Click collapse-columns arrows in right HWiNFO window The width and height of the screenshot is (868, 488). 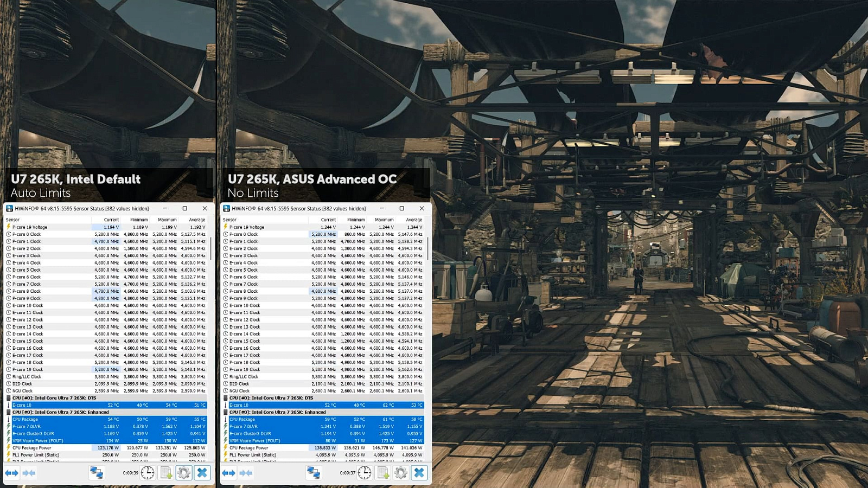tap(246, 473)
